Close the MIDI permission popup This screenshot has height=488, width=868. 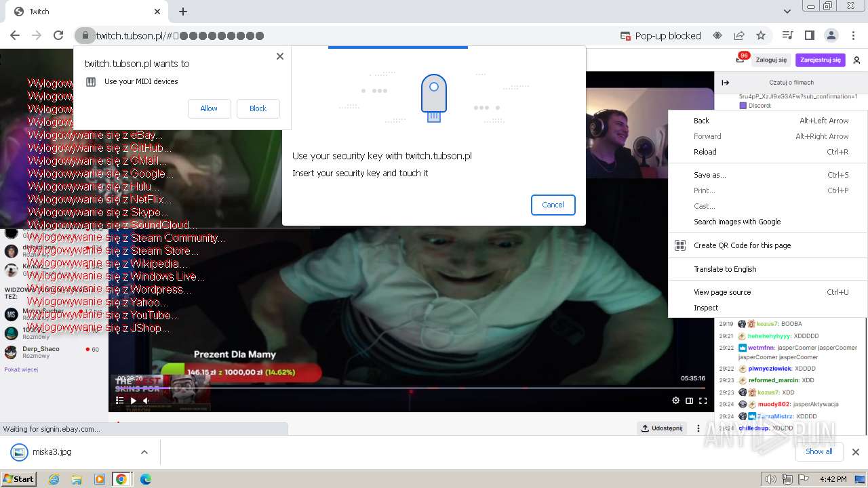[x=280, y=56]
